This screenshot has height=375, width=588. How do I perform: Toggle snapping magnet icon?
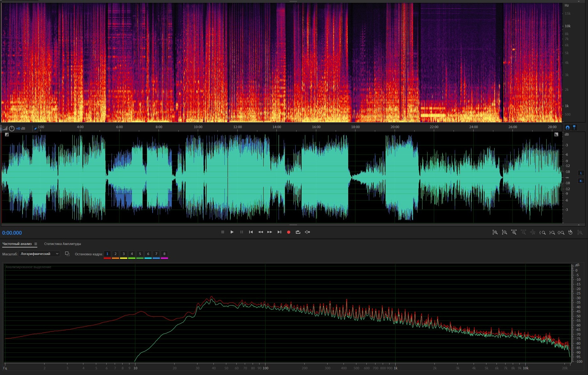coord(568,128)
